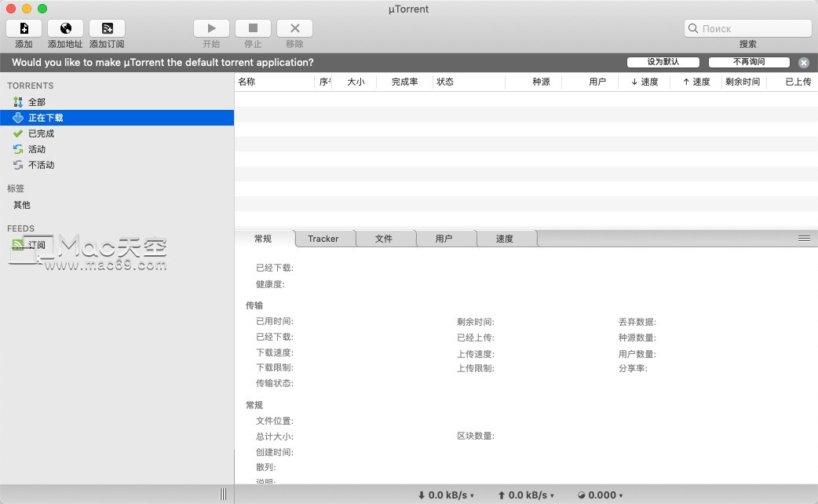Switch to the Tracker tab
The image size is (818, 504).
[323, 238]
